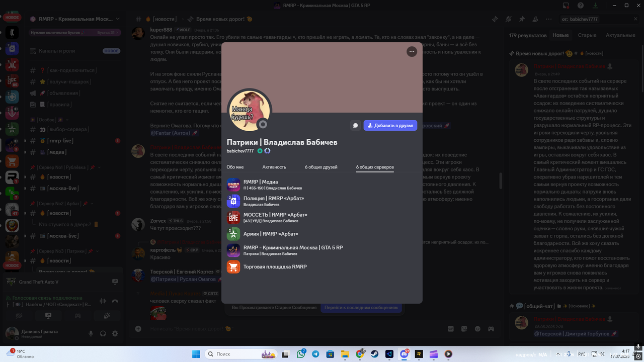Screen dimensions: 644x362
Task: Switch to the Активность profile tab
Action: point(274,167)
